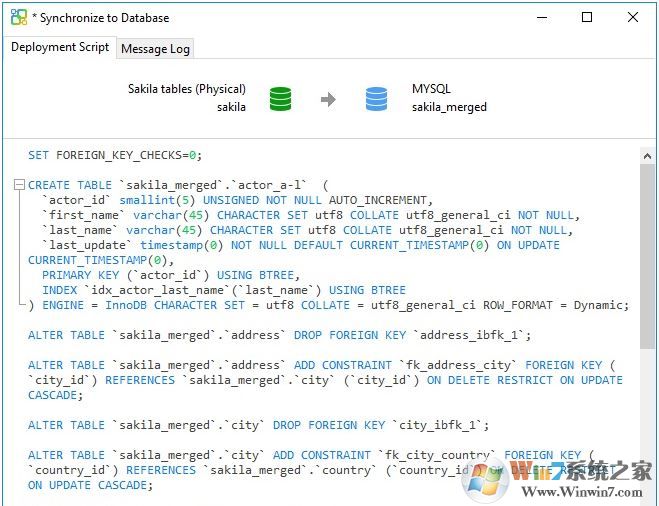659x506 pixels.
Task: Click the blue sakila_merged target database icon
Action: pos(376,99)
